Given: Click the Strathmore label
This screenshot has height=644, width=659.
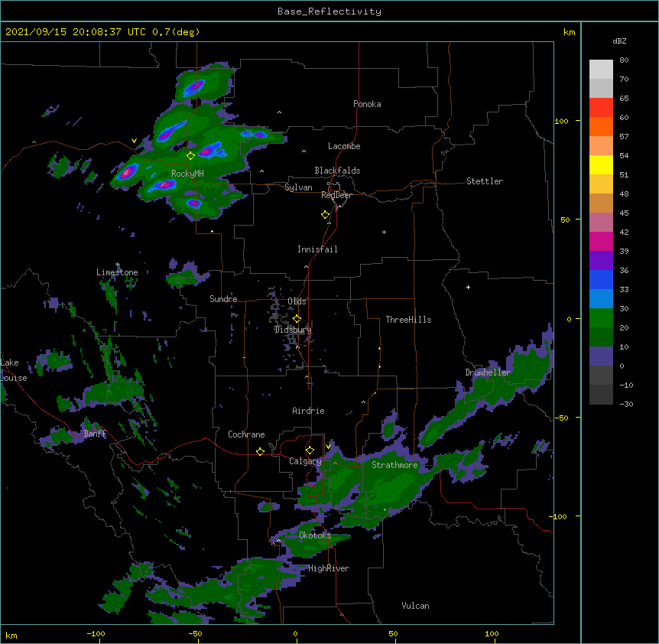Looking at the screenshot, I should pos(394,465).
